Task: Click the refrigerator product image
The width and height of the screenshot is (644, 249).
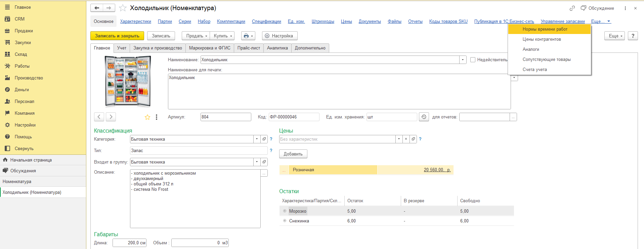Action: tap(128, 81)
